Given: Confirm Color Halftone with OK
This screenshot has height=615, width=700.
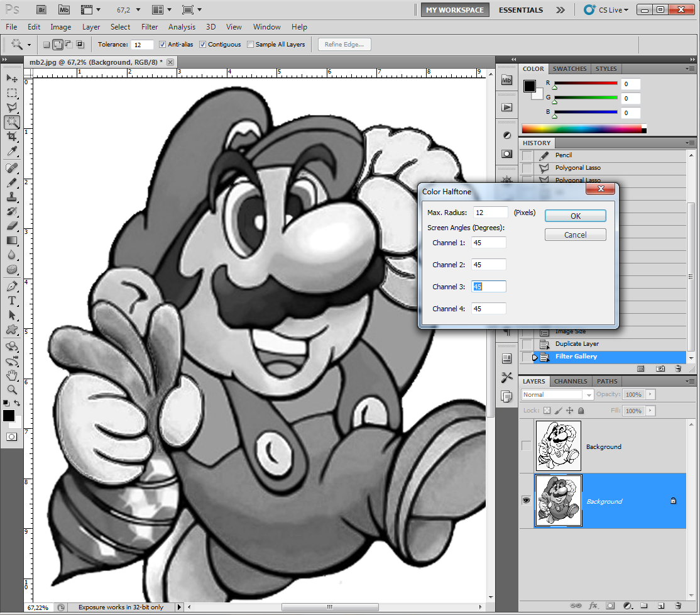Looking at the screenshot, I should 575,216.
